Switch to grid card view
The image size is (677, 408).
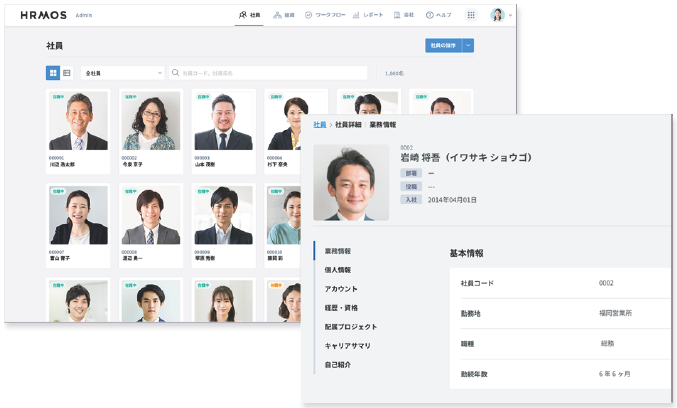coord(53,73)
